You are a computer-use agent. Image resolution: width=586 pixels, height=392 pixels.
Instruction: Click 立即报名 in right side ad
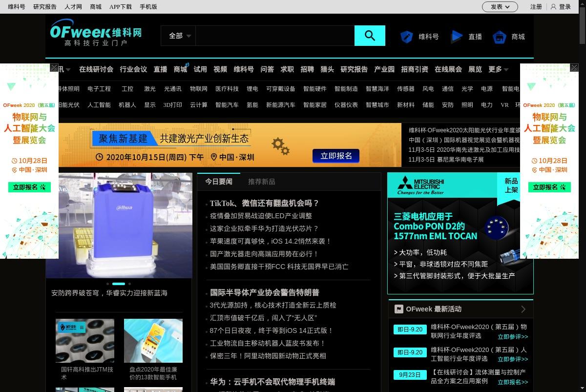click(x=549, y=187)
